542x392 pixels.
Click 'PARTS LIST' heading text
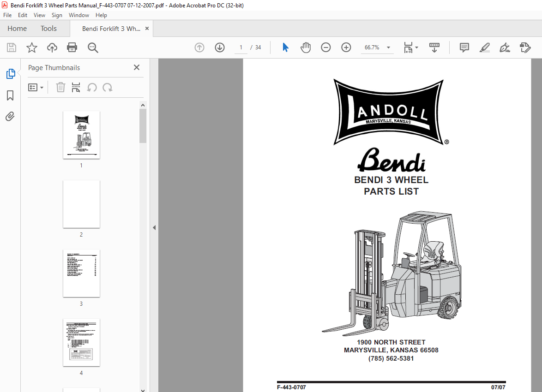pyautogui.click(x=391, y=191)
